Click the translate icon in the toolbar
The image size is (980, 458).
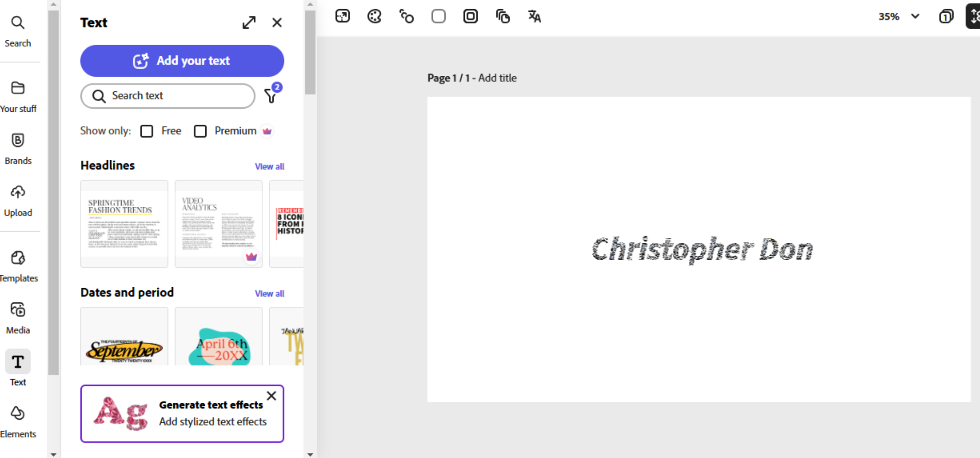pos(534,16)
